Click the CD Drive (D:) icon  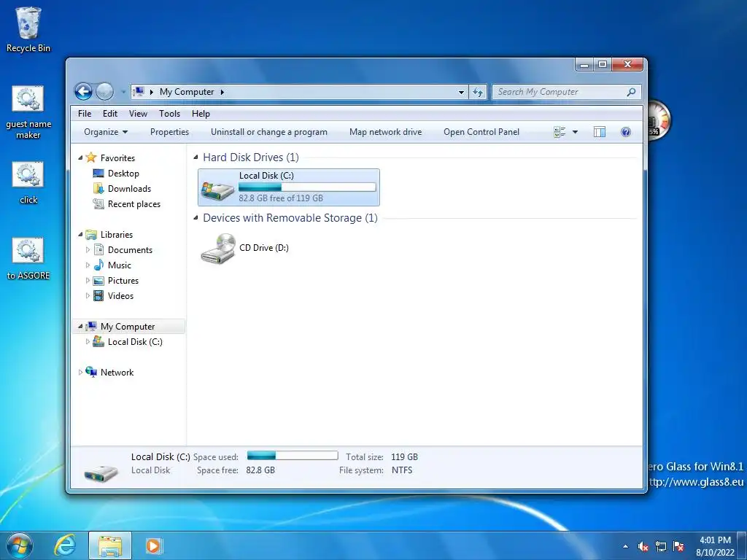pos(217,248)
